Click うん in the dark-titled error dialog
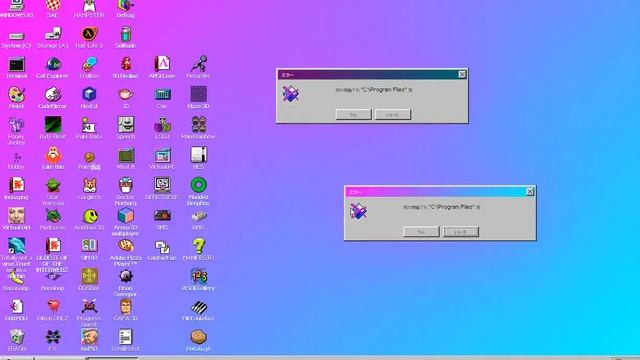Screen dimensions: 640x360 [x=353, y=115]
